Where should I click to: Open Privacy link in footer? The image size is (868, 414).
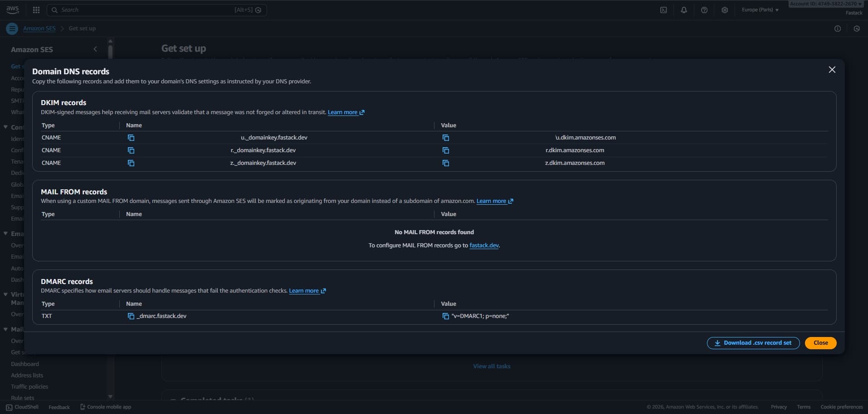click(779, 407)
